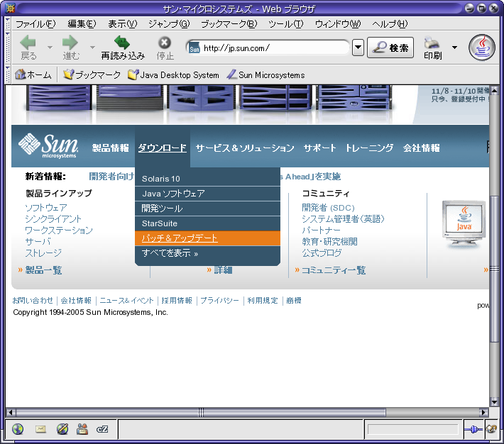This screenshot has height=444, width=504.
Task: Expand the URL bar history dropdown
Action: [x=358, y=48]
